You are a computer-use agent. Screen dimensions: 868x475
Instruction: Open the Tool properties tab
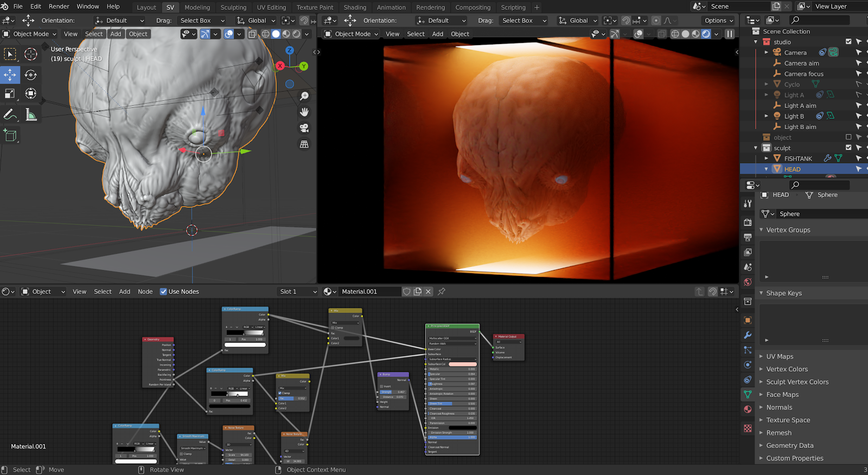coord(748,203)
